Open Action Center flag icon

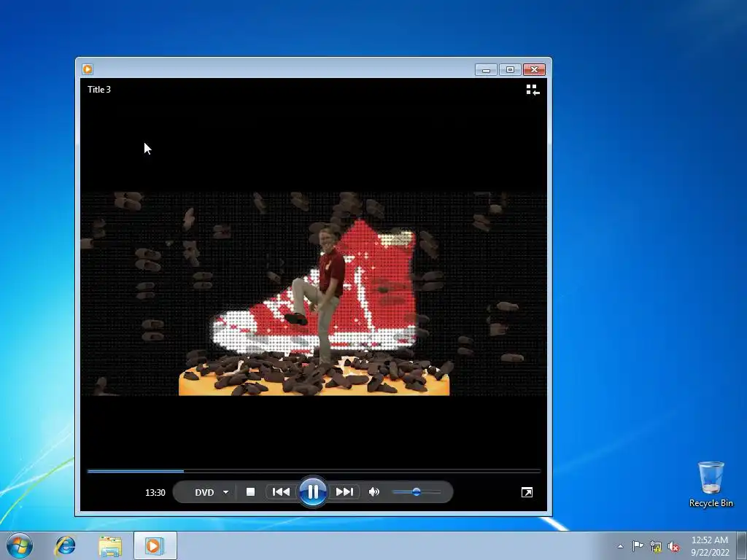638,546
